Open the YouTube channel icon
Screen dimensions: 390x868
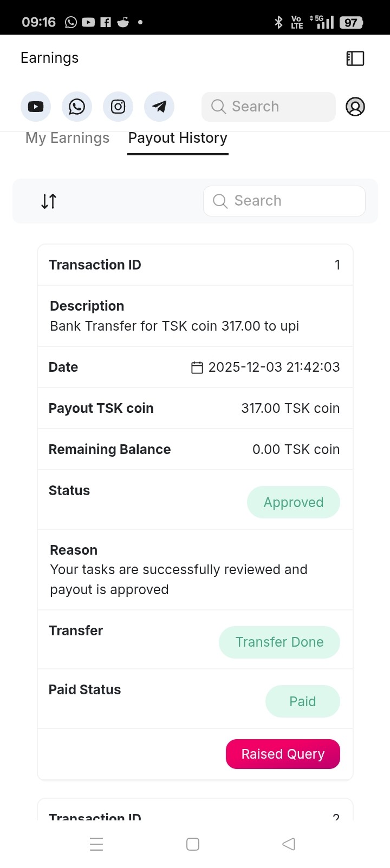point(36,107)
